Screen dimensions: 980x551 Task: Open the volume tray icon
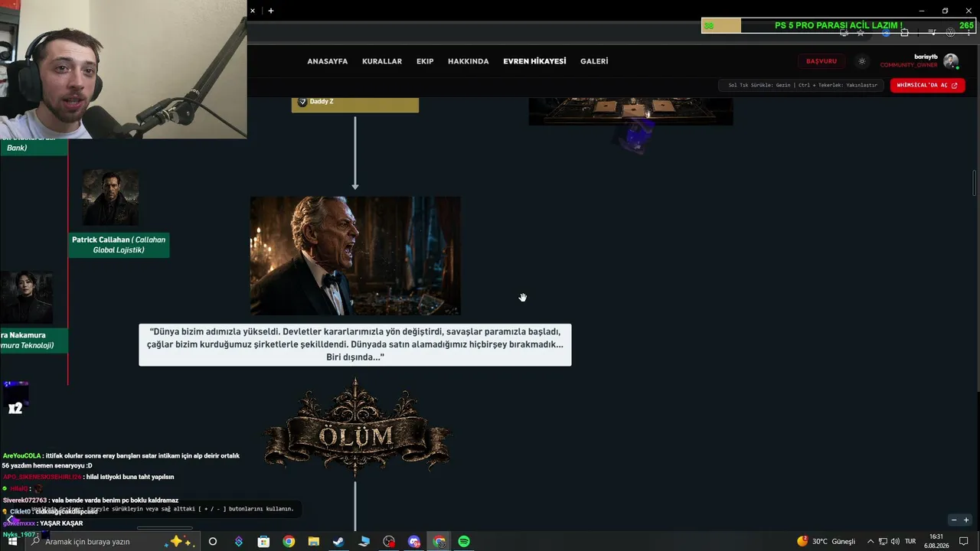coord(896,541)
